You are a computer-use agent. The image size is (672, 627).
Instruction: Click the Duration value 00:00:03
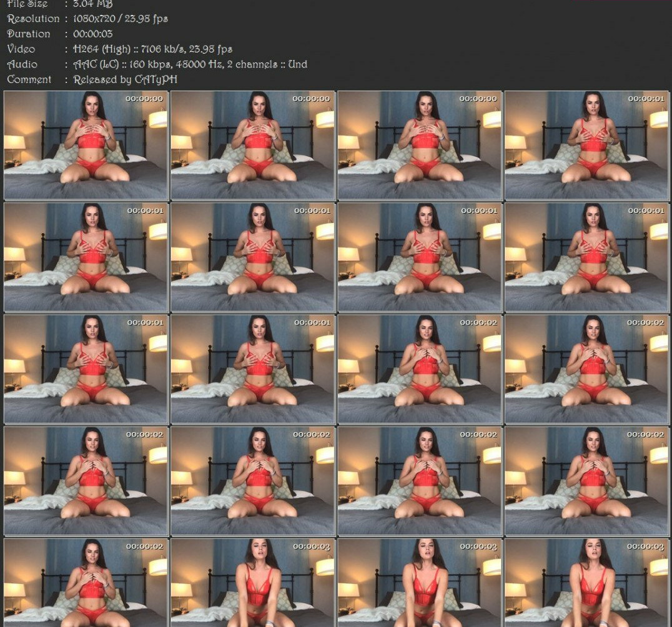[92, 33]
